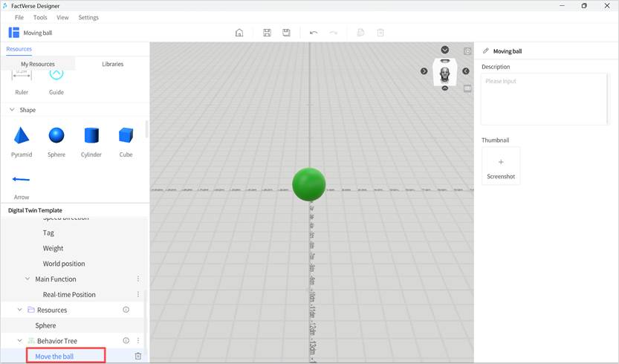Select the Cylinder shape
The height and width of the screenshot is (364, 619).
tap(91, 142)
